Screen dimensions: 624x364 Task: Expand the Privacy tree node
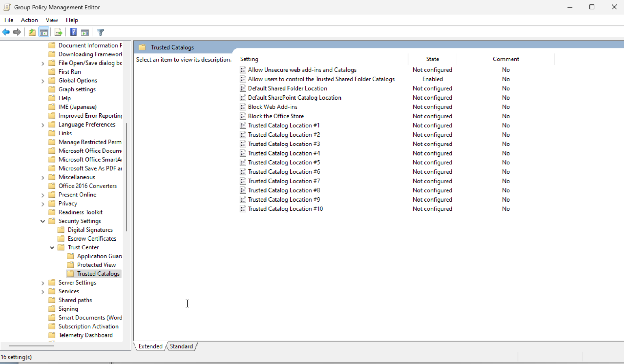tap(43, 204)
